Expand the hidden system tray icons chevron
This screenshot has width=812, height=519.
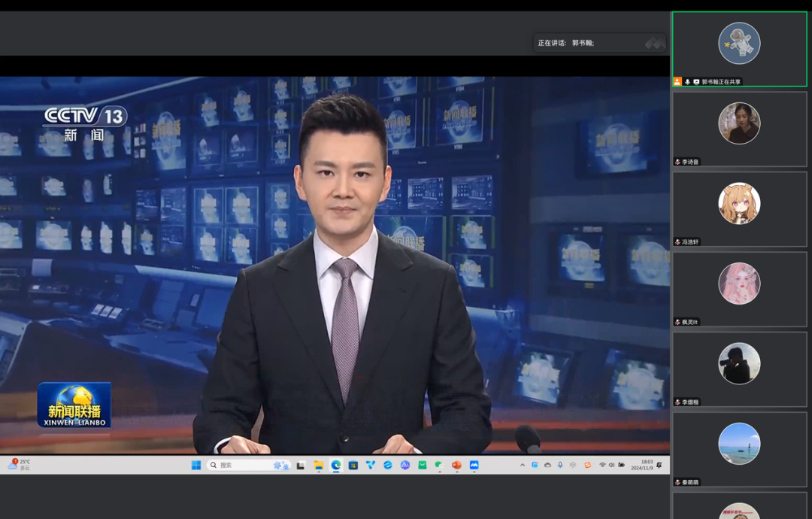click(x=523, y=465)
